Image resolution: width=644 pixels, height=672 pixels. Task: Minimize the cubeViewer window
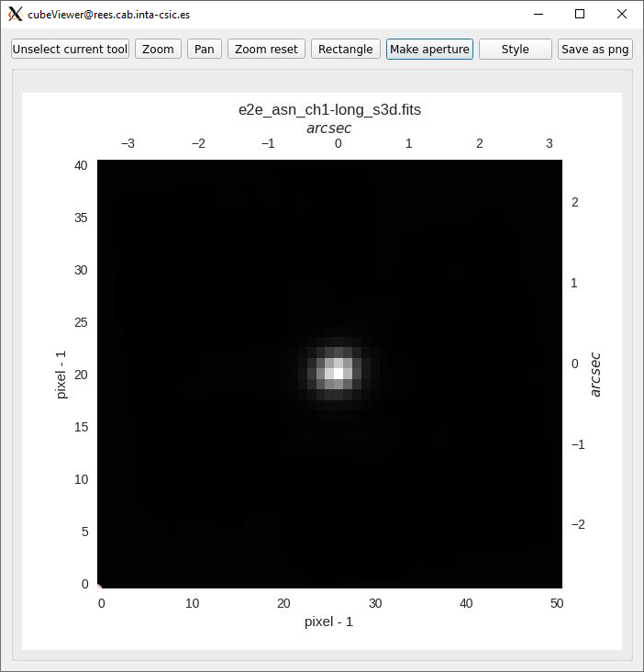(539, 14)
